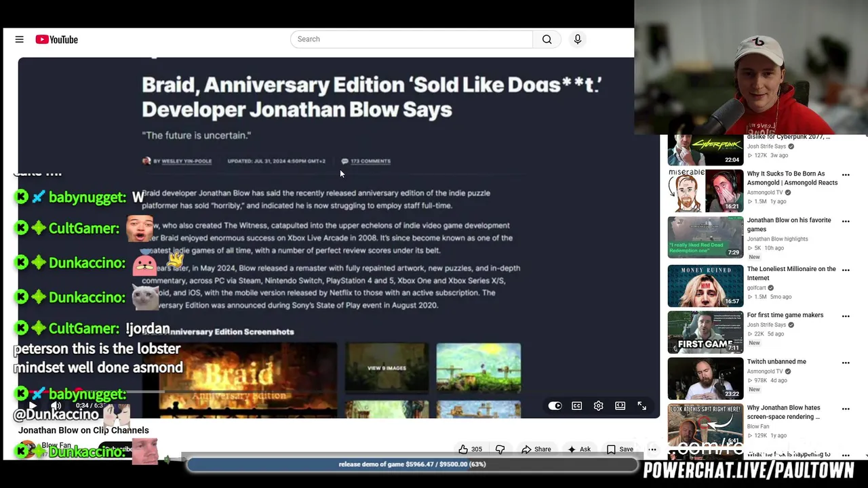
Task: Open options for 'The Loneliest Millionaire on the Internet'
Action: click(846, 270)
